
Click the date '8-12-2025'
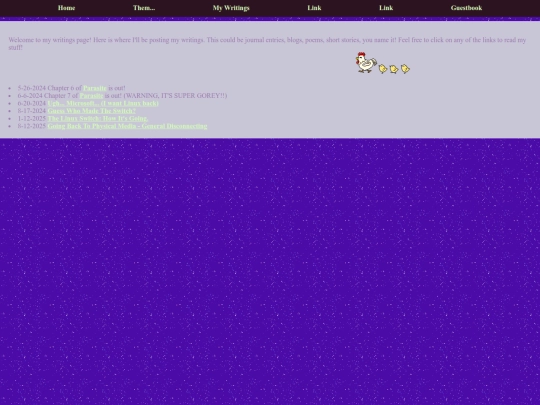[x=32, y=126]
